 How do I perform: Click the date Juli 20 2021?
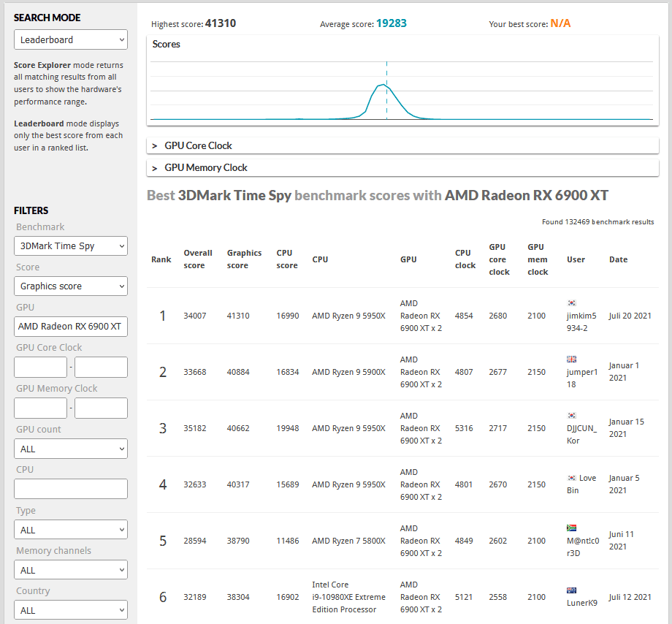coord(630,316)
